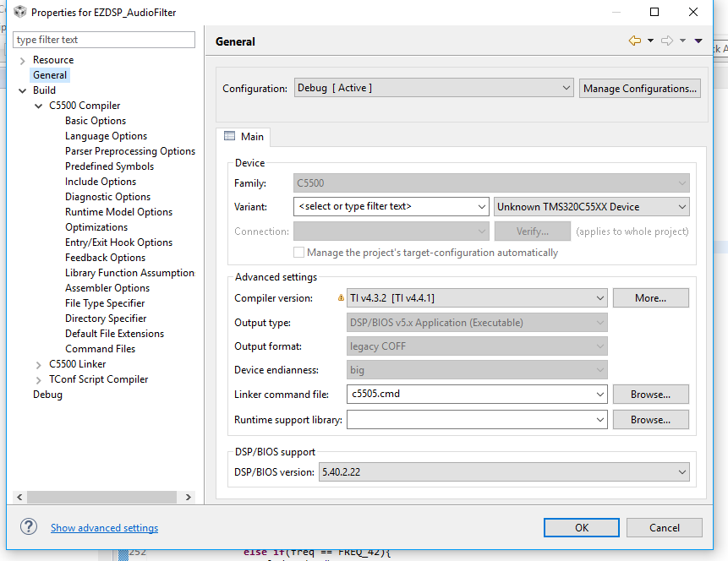Browse for linker command file
The width and height of the screenshot is (728, 561).
click(x=650, y=394)
